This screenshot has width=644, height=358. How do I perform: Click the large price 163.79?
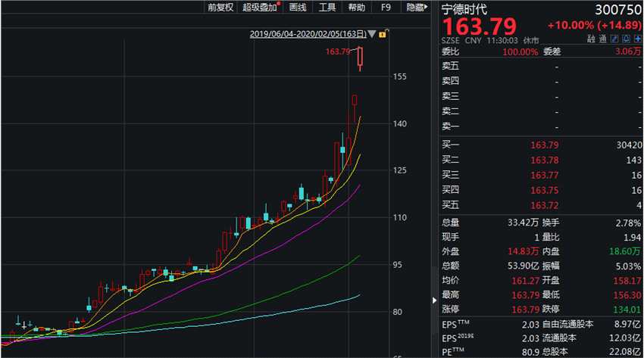pyautogui.click(x=479, y=26)
